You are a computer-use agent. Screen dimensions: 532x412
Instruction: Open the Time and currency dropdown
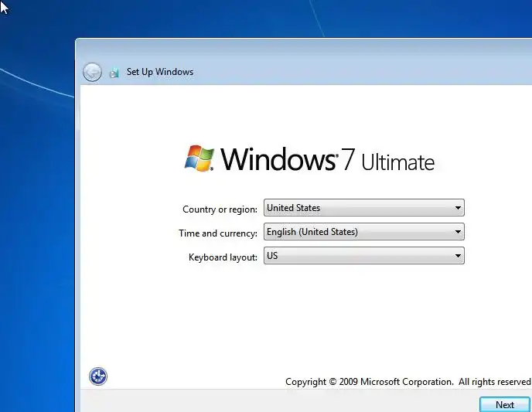click(x=364, y=232)
